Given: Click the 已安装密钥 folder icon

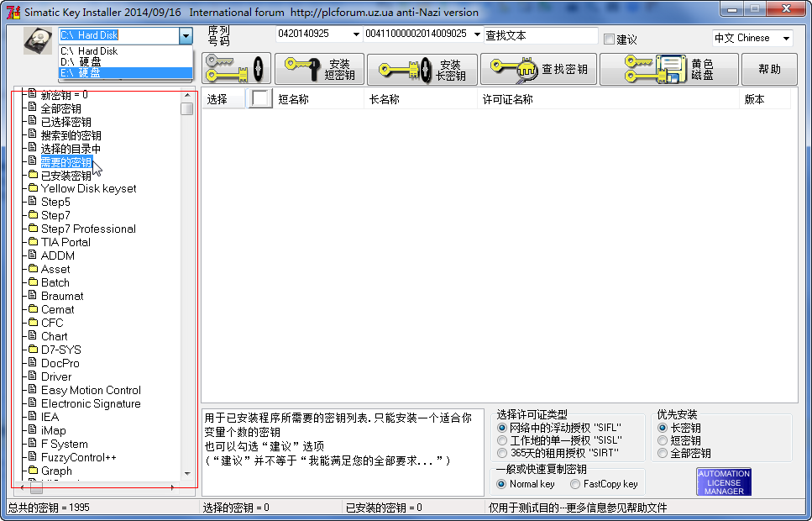Looking at the screenshot, I should (33, 175).
